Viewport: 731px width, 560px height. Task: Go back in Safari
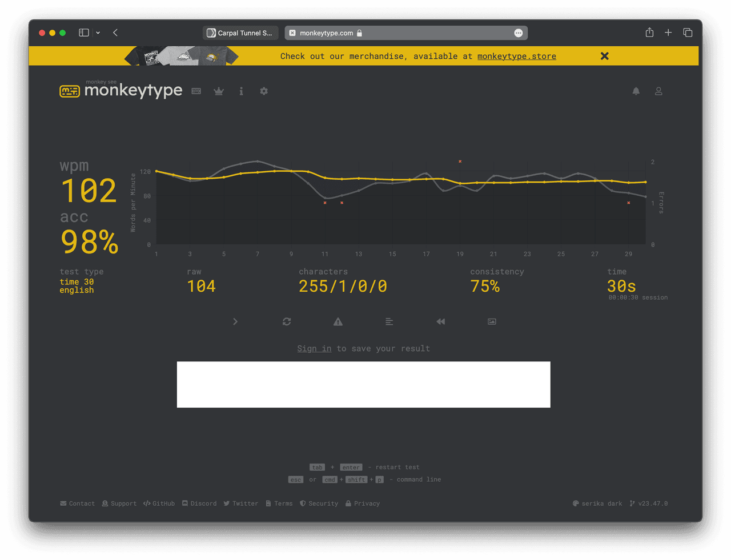point(115,33)
